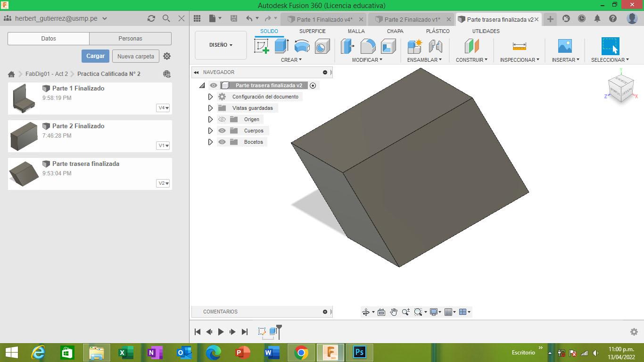The width and height of the screenshot is (644, 362).
Task: Switch to the UTILIDADES tab
Action: (x=486, y=31)
